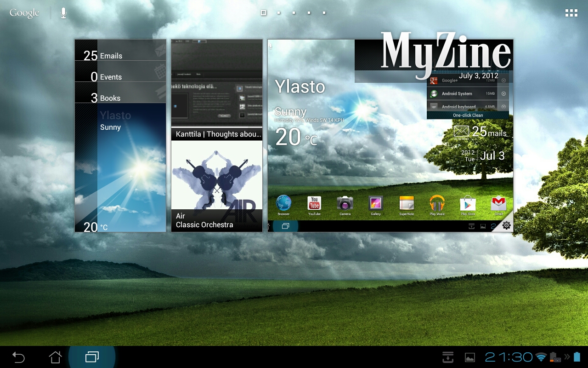Open the 0 Events widget row
Viewport: 588px width, 368px height.
[120, 71]
